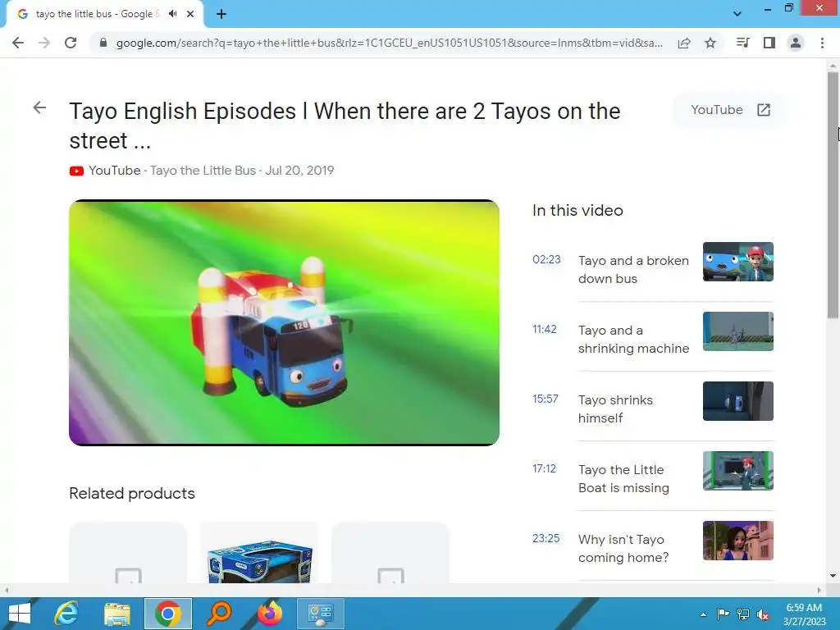840x630 pixels.
Task: Mute the tab using the speaker icon
Action: 172,14
